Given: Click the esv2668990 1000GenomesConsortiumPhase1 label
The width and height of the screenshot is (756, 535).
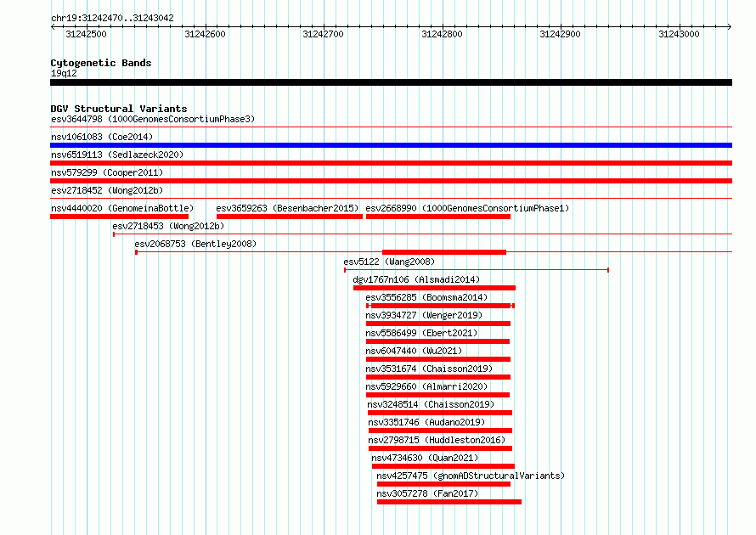Looking at the screenshot, I should pos(467,208).
